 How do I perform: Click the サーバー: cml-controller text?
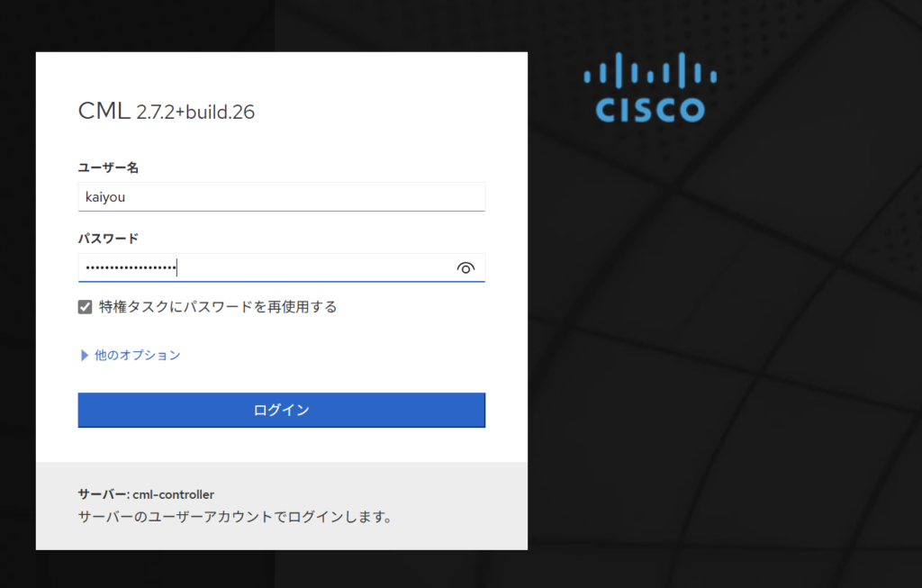coord(147,494)
